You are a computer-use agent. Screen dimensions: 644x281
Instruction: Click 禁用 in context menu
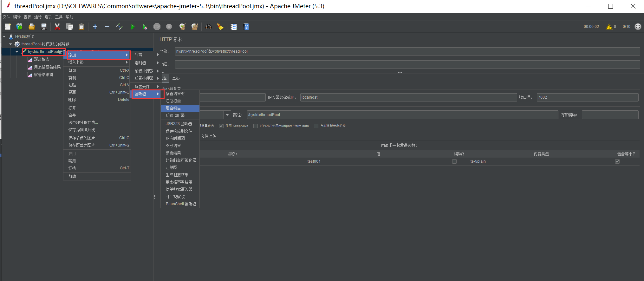(97, 161)
